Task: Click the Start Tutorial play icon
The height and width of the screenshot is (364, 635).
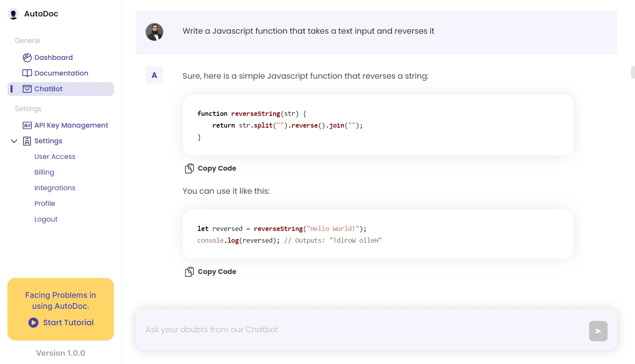Action: click(33, 323)
